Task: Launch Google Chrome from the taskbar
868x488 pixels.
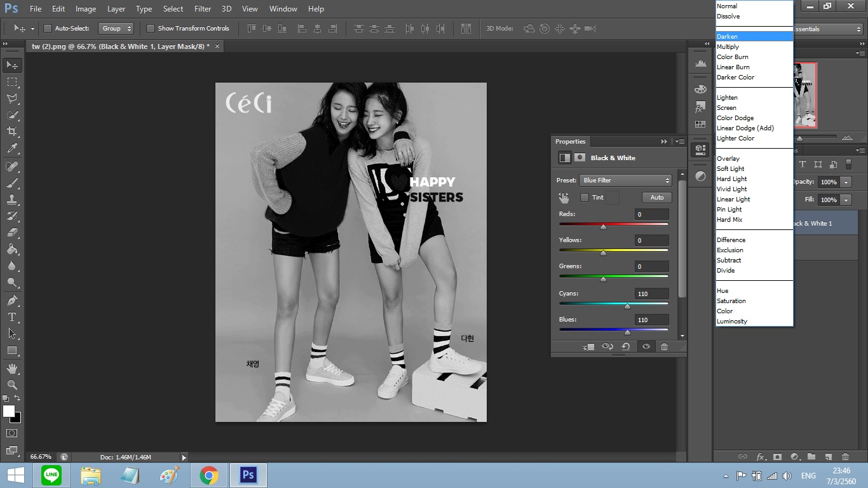Action: click(209, 475)
